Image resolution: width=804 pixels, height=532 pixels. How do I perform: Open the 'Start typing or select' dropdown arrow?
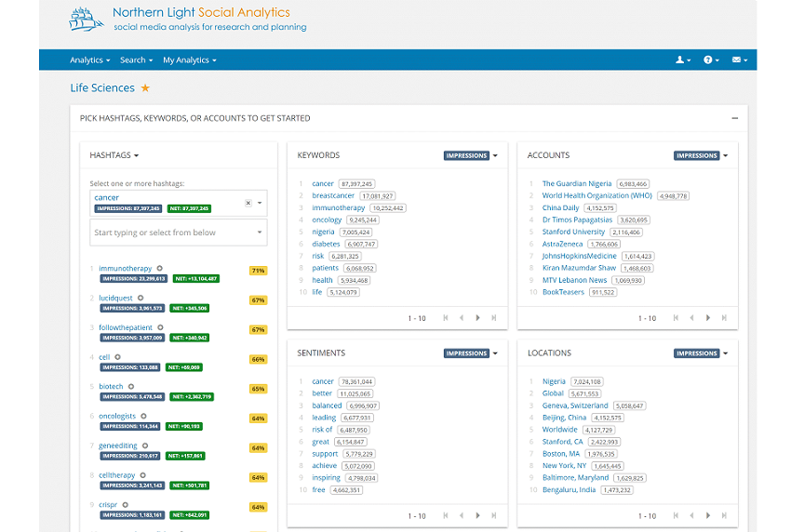(260, 233)
